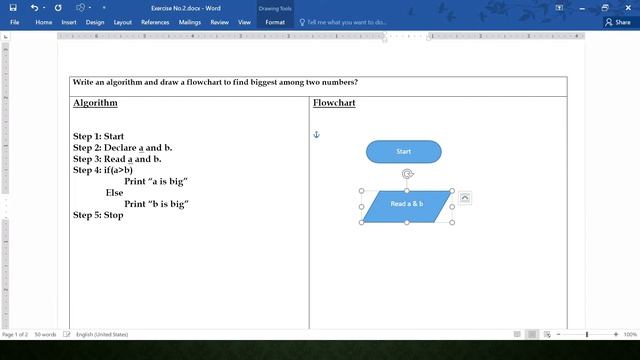The height and width of the screenshot is (360, 640).
Task: Click the Algorithm heading text
Action: point(95,103)
